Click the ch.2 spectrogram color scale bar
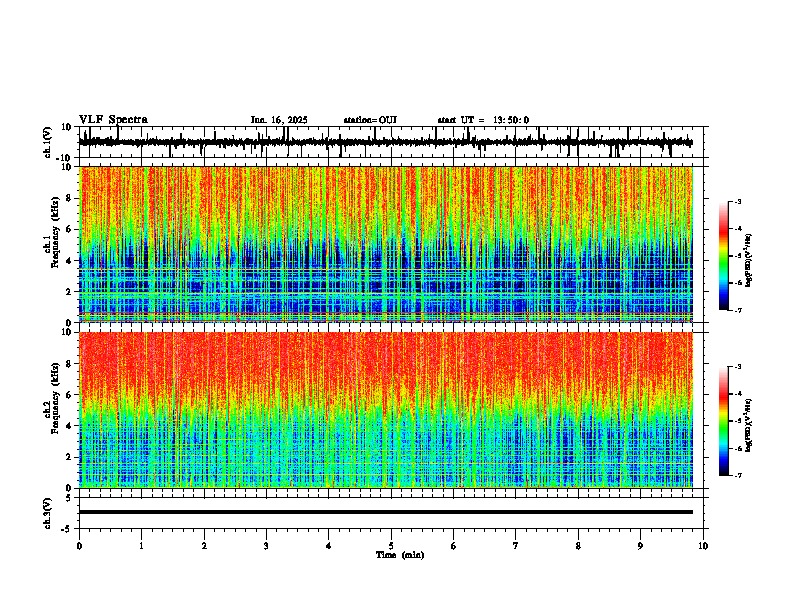The image size is (792, 612). pos(724,421)
